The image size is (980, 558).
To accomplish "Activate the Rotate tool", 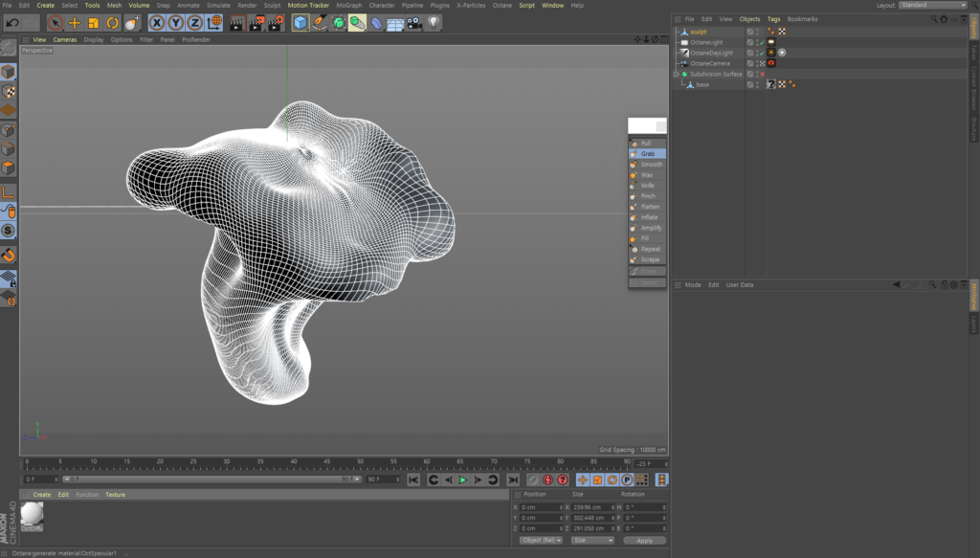I will [113, 22].
